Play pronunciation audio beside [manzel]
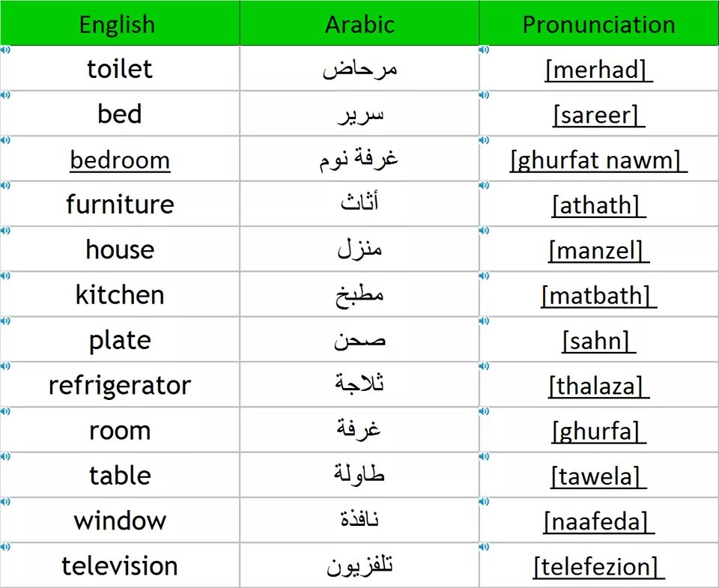 coord(485,231)
